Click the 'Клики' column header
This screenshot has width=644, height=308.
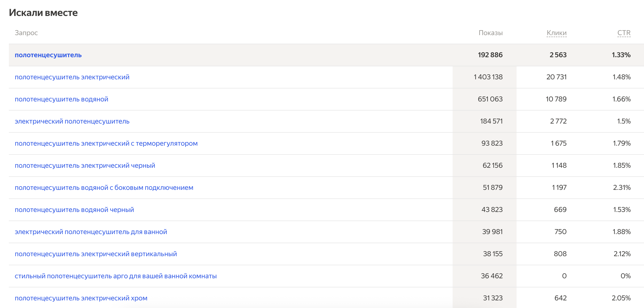[556, 33]
